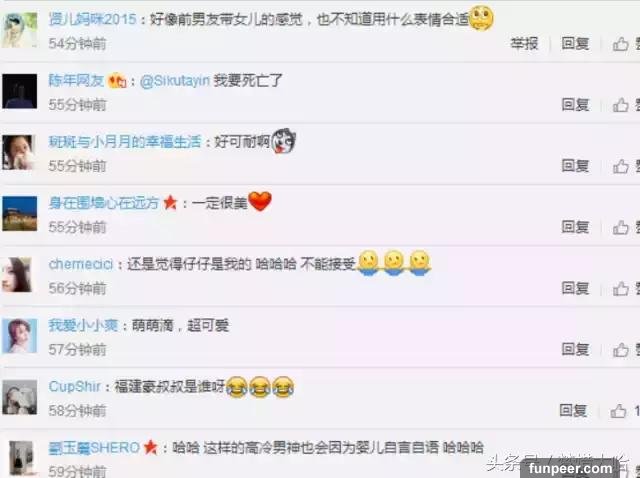Like the 好可耐啊 comment

tap(620, 166)
